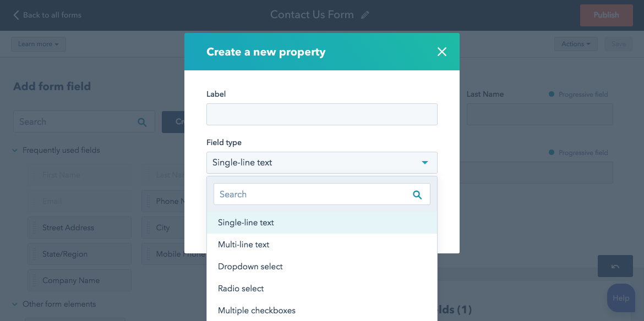Collapse the Other form elements section
Image resolution: width=644 pixels, height=321 pixels.
point(15,304)
